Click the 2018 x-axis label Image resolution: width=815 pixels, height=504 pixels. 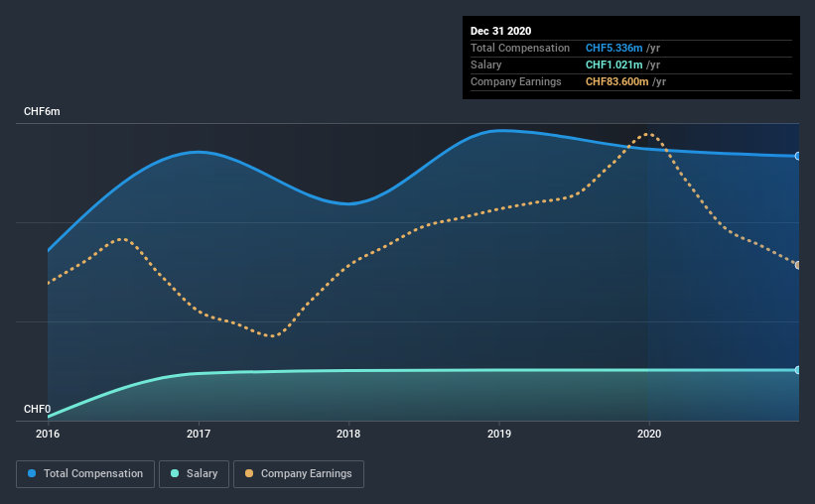coord(348,434)
